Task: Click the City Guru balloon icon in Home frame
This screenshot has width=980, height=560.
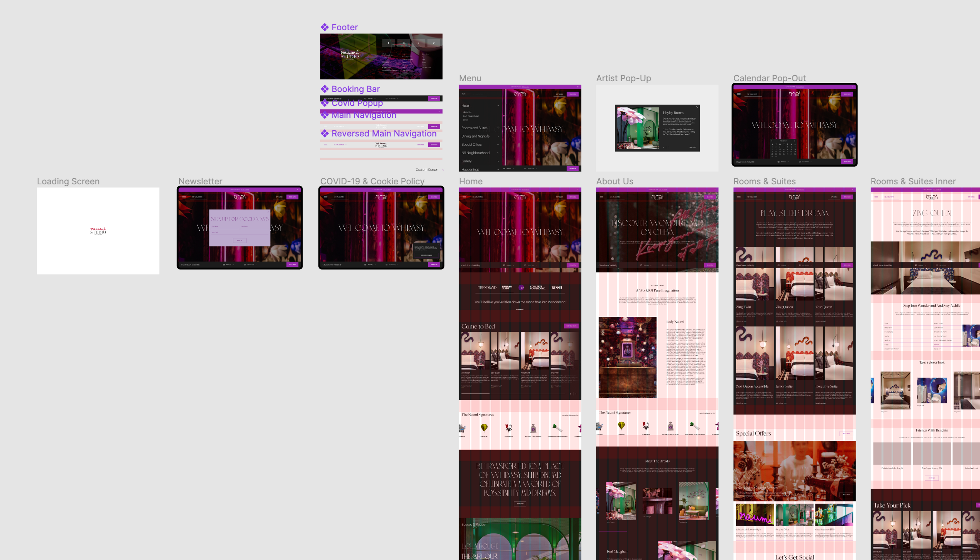Action: click(x=484, y=428)
